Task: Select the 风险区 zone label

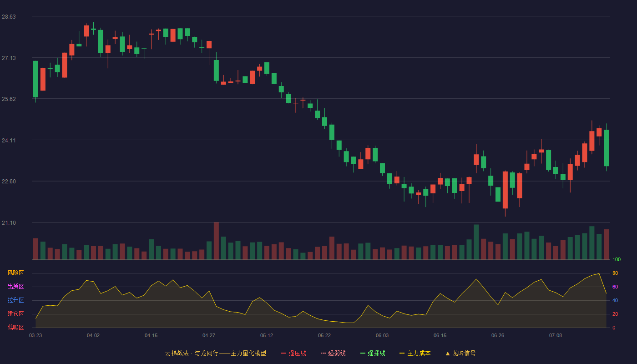Action: click(15, 273)
